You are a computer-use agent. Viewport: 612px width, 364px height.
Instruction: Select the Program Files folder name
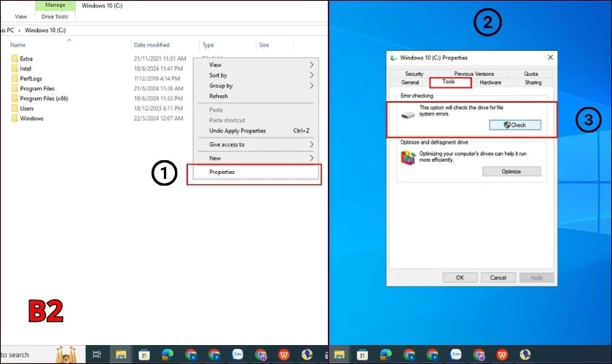click(37, 89)
